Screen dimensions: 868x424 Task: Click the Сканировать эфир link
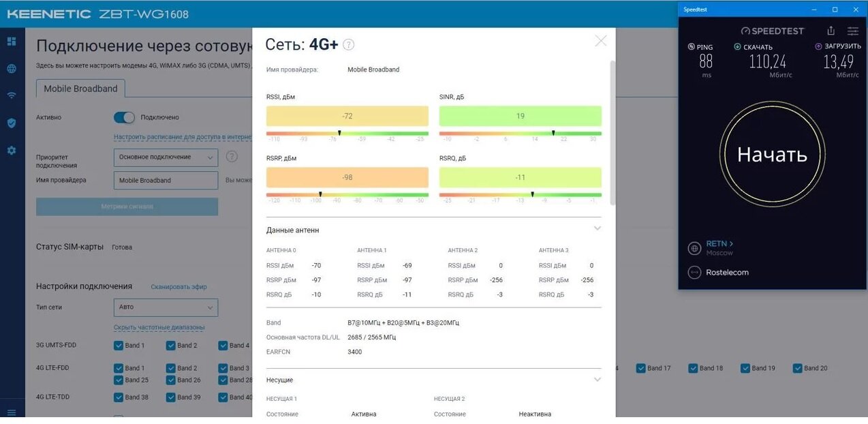(x=179, y=287)
